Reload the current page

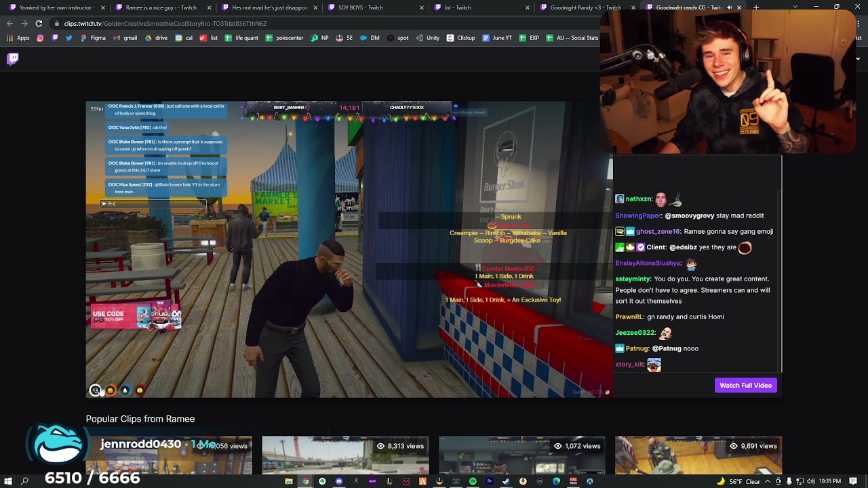[x=39, y=23]
